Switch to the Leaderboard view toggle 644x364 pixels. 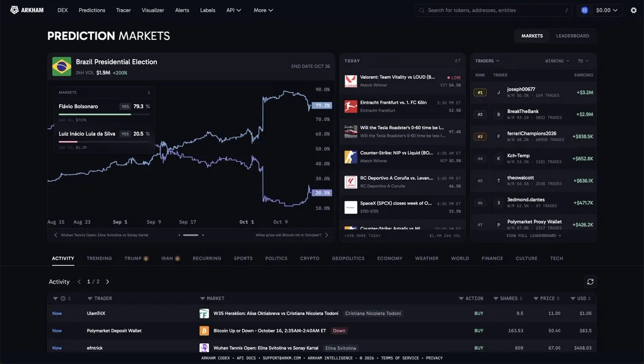point(573,36)
